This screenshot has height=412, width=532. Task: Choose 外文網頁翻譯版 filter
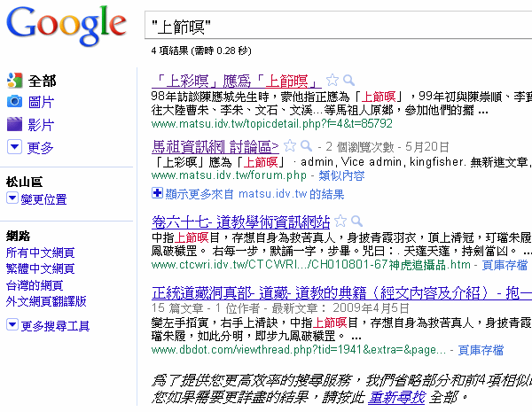pyautogui.click(x=46, y=301)
